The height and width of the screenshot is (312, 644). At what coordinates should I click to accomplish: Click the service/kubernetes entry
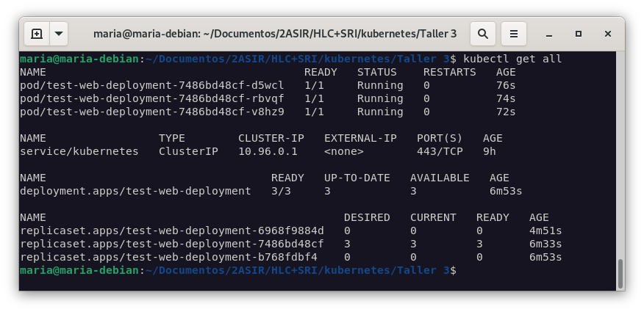79,151
